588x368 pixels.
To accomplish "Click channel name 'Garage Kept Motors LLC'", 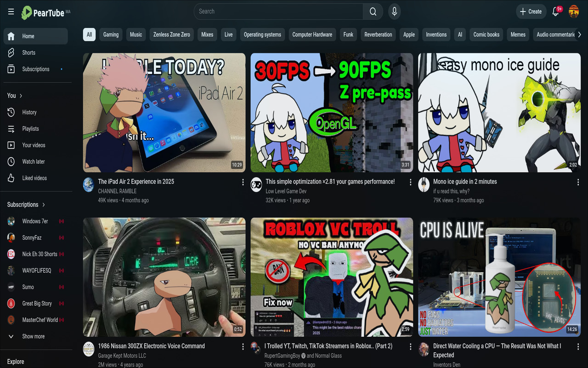I will pos(122,356).
